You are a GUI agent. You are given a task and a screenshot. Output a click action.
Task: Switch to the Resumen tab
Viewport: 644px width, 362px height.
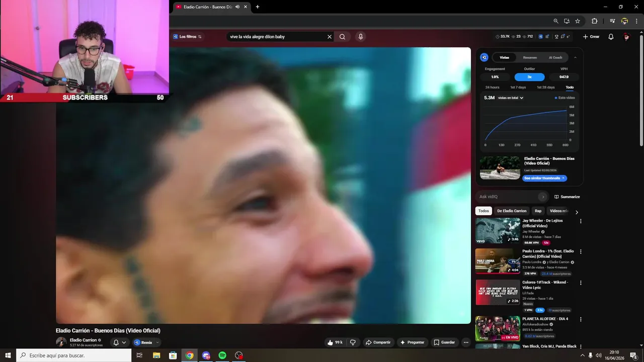click(530, 57)
